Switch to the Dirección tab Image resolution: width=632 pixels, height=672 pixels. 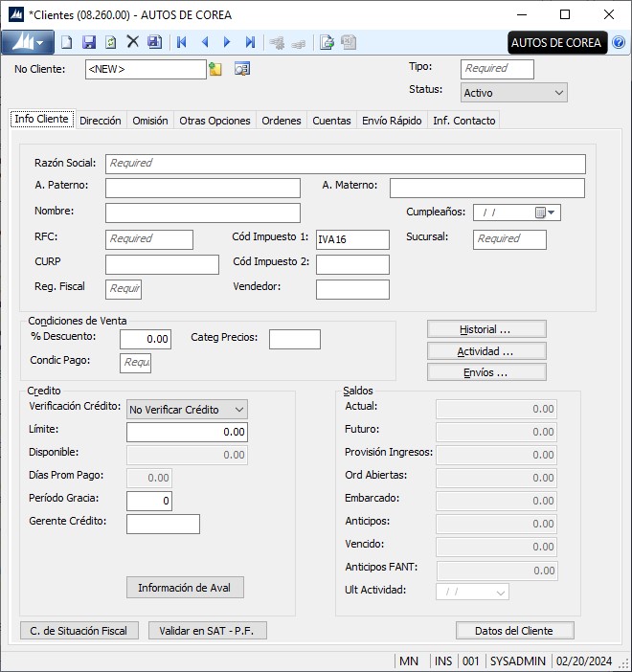coord(101,121)
